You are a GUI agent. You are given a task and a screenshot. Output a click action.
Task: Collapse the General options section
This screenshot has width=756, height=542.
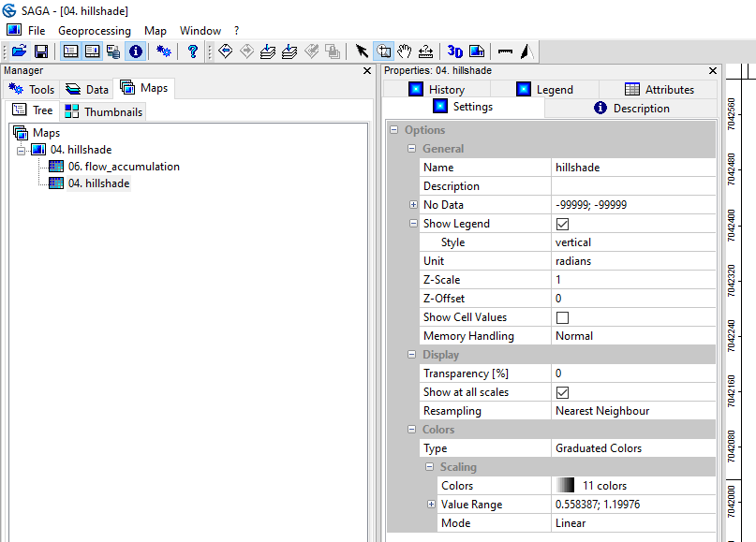(x=412, y=149)
